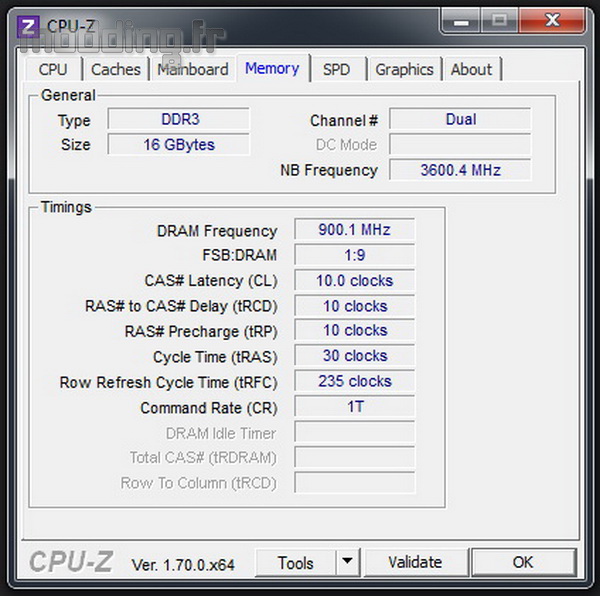
Task: Click the empty DC Mode field
Action: coord(460,145)
